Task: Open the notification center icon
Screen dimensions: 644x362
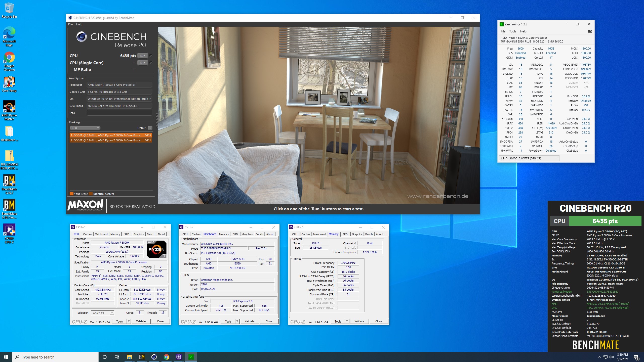Action: (x=636, y=357)
